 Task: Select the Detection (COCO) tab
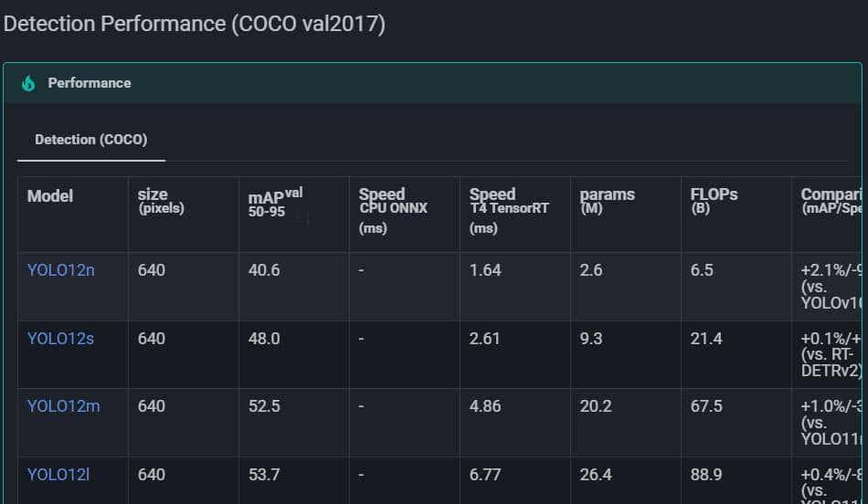pos(91,140)
